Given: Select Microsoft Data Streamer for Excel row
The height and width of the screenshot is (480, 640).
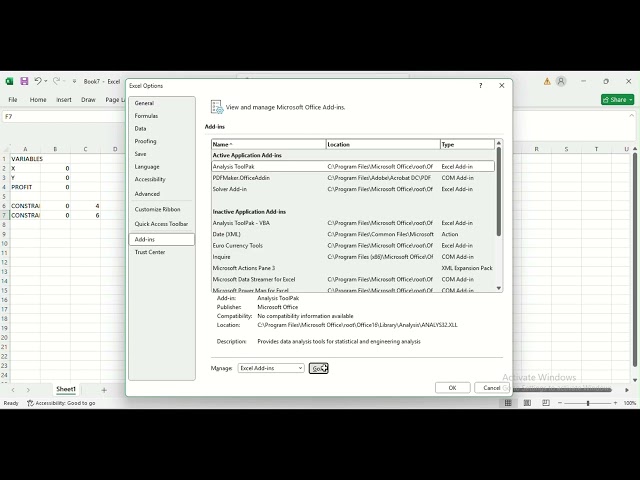Looking at the screenshot, I should coord(353,280).
